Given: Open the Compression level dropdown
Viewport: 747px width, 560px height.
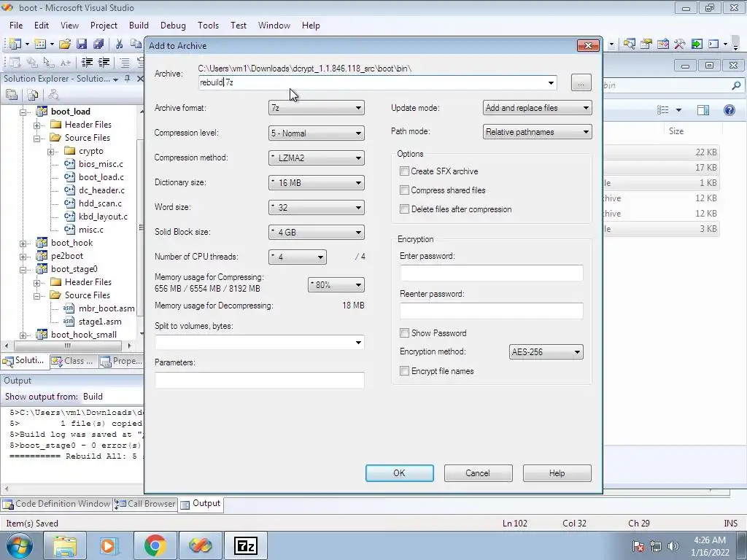Looking at the screenshot, I should (x=317, y=133).
